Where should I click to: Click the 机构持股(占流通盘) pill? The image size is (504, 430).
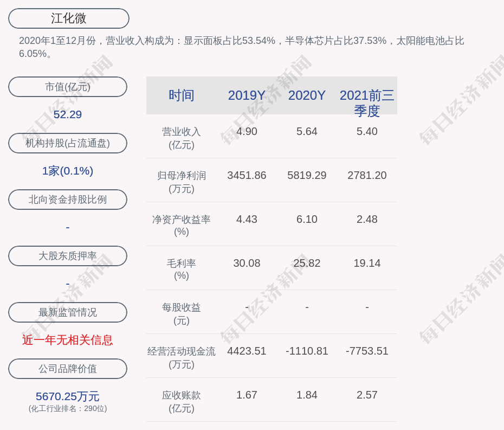[x=68, y=143]
